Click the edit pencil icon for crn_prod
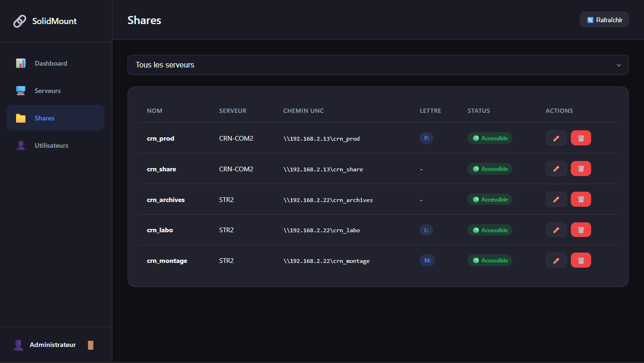The height and width of the screenshot is (363, 644). click(x=556, y=138)
